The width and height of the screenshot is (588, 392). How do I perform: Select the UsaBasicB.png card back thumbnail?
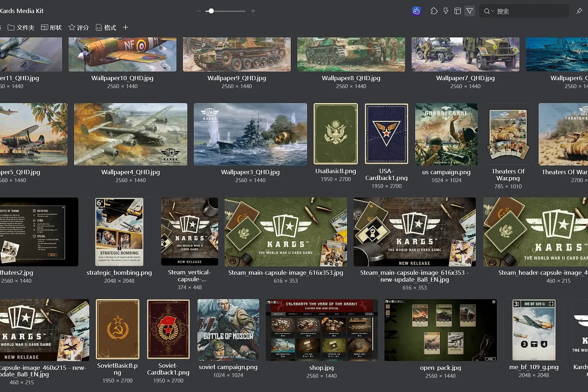point(335,134)
